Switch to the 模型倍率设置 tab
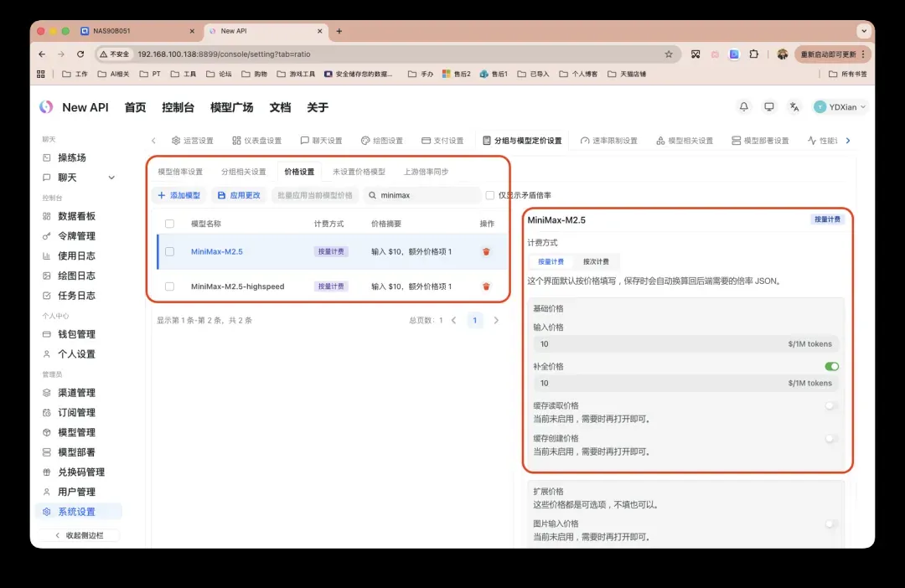This screenshot has width=905, height=588. tap(180, 172)
